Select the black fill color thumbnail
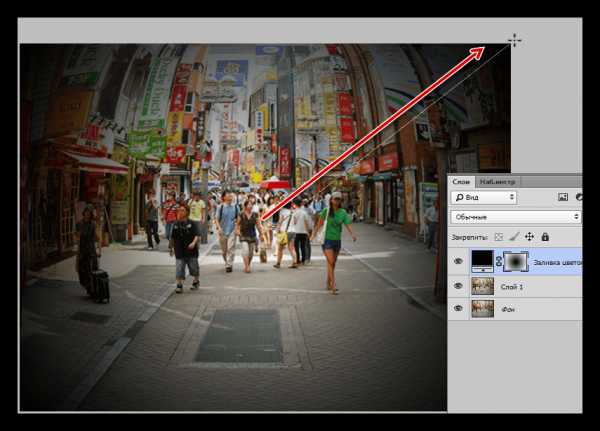Viewport: 600px width, 431px height. pyautogui.click(x=482, y=261)
